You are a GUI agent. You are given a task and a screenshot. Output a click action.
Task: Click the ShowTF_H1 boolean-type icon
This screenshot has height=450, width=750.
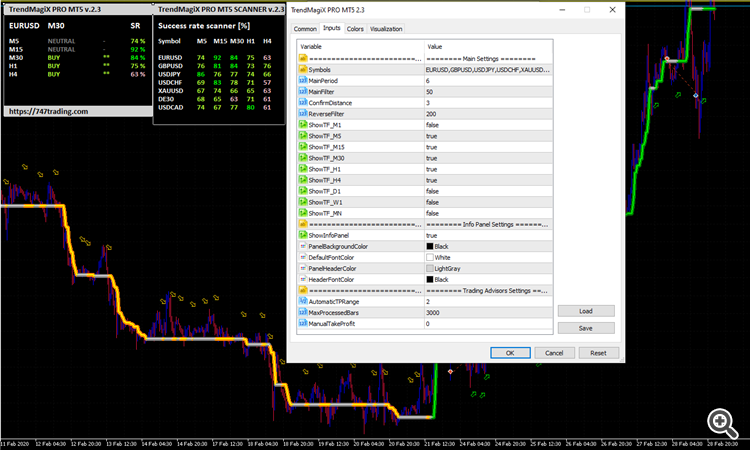[303, 168]
